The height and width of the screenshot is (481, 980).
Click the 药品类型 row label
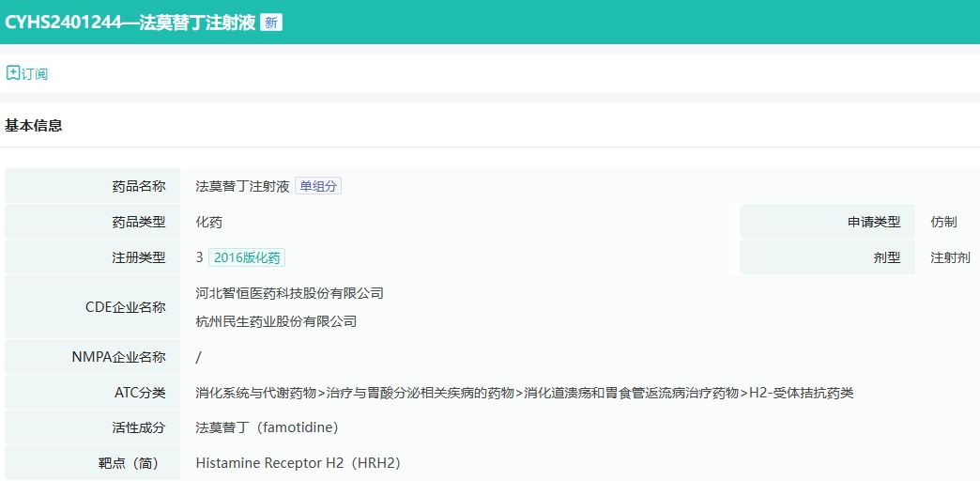point(139,222)
